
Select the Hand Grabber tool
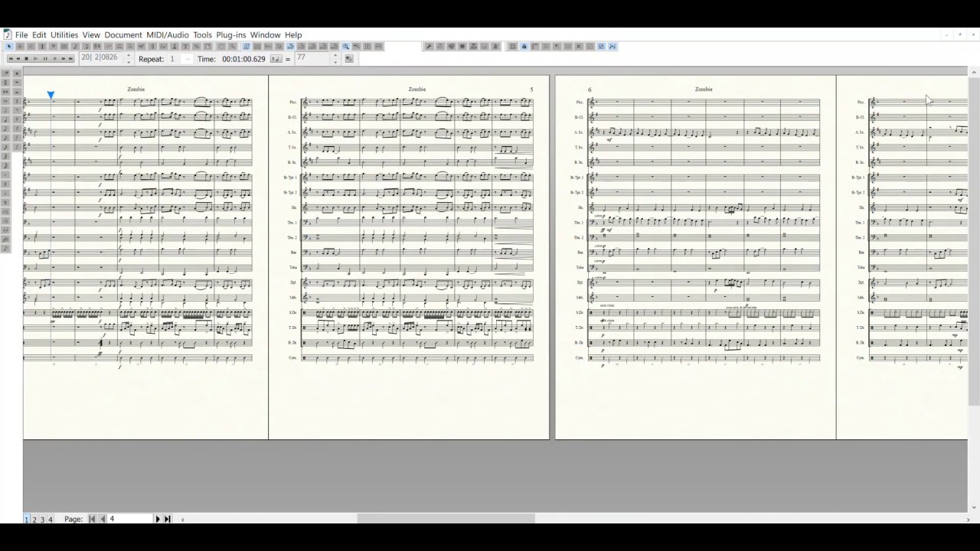(221, 46)
